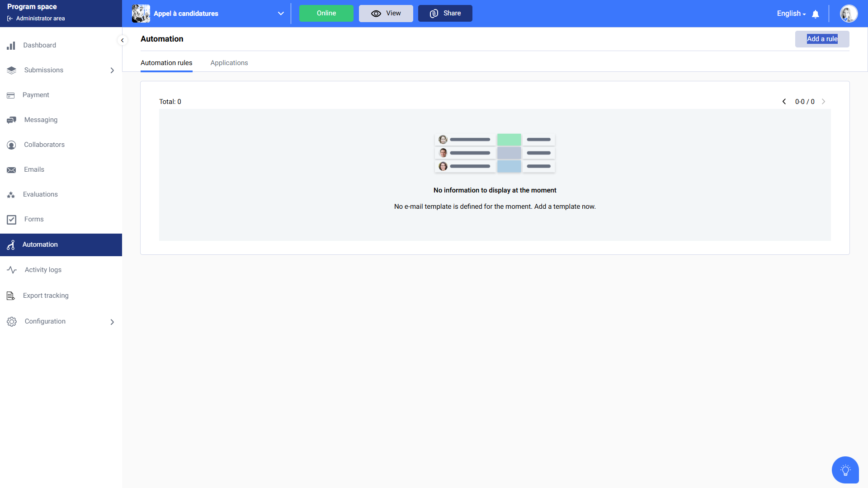Screen dimensions: 868x488
Task: Select the Activity logs menu item
Action: [x=43, y=270]
